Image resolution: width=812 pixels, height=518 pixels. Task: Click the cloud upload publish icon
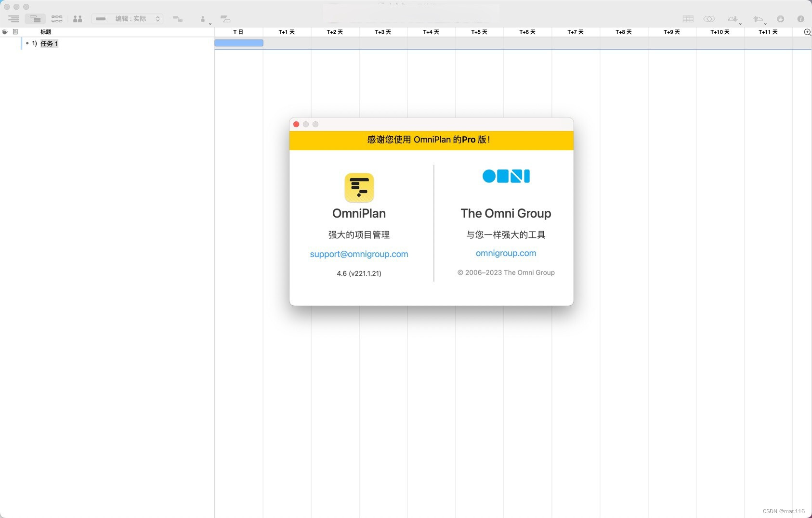coord(758,19)
